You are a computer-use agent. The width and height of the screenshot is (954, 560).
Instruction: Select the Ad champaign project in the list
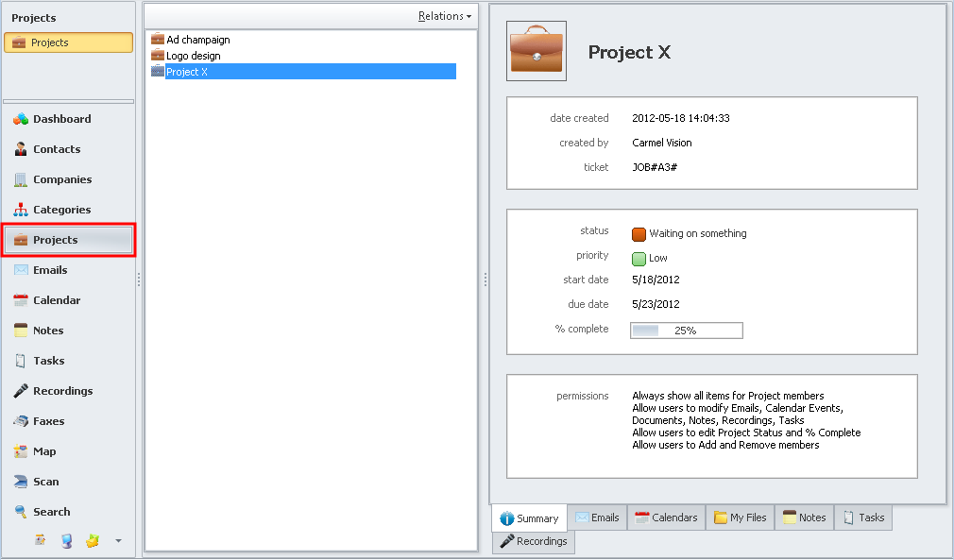click(x=197, y=40)
